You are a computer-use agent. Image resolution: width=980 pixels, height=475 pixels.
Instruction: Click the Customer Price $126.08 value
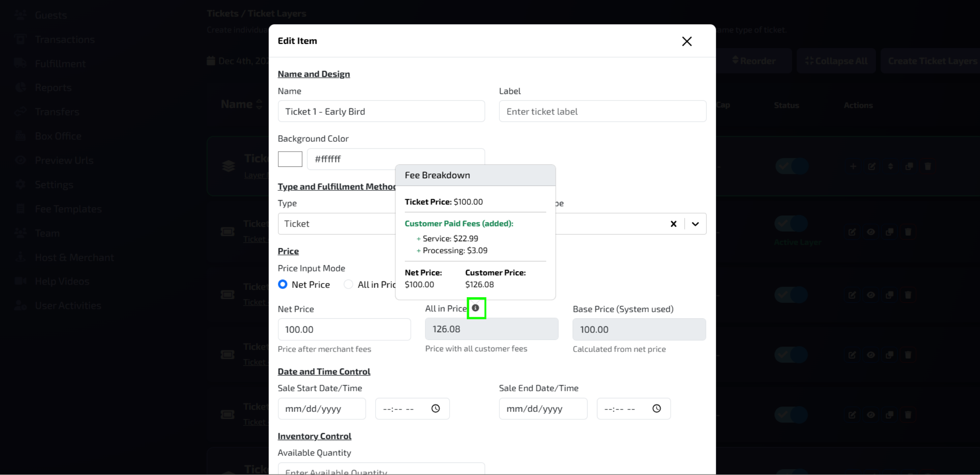[x=479, y=285]
